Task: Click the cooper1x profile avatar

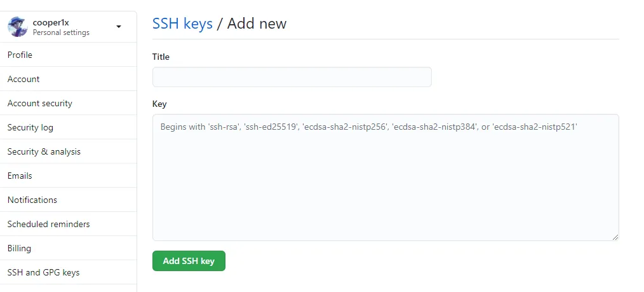Action: click(x=17, y=27)
